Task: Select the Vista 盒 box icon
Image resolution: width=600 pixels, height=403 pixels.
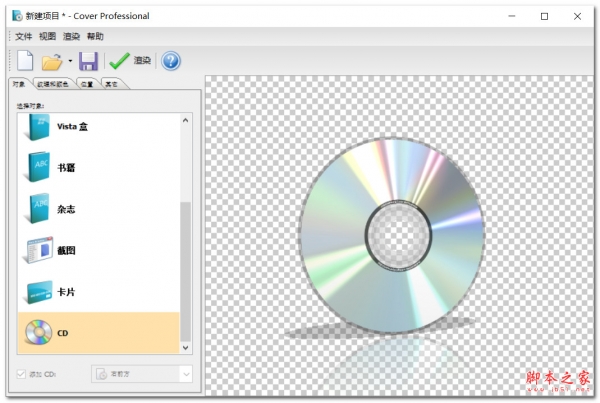Action: tap(37, 126)
